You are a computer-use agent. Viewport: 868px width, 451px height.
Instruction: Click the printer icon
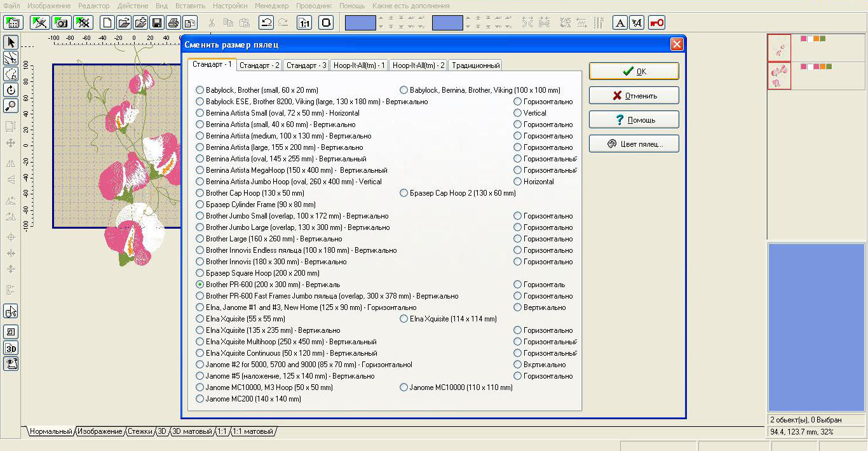coord(173,23)
